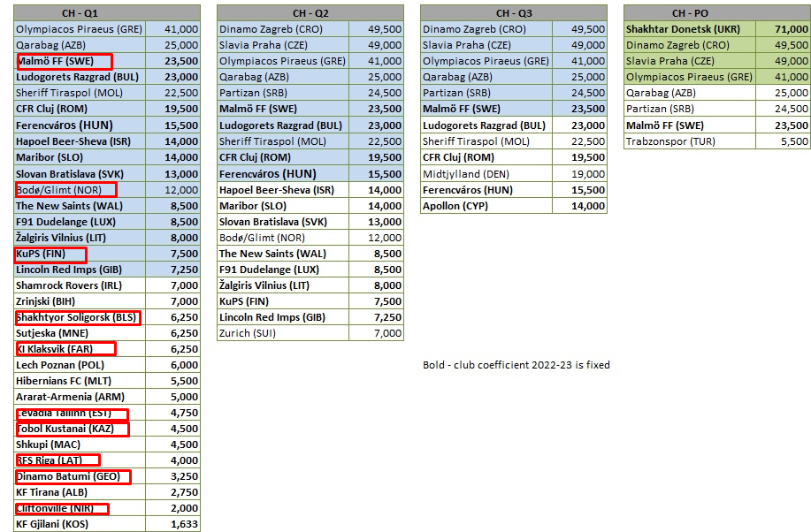The height and width of the screenshot is (532, 811).
Task: Select the Apollon (CYP) cell
Action: [486, 206]
